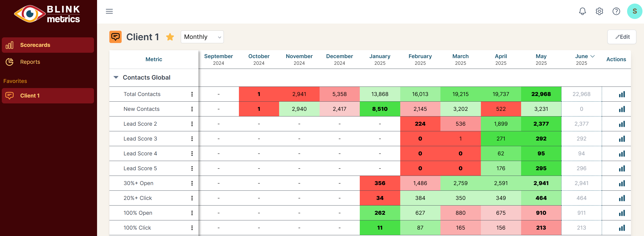The image size is (644, 236).
Task: Click the user avatar circle at top right
Action: 635,11
